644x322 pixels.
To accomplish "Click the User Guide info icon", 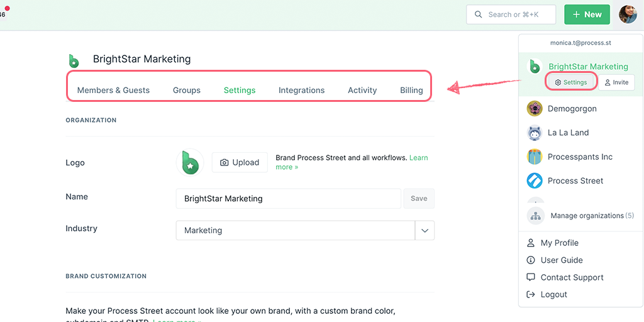I will (531, 260).
